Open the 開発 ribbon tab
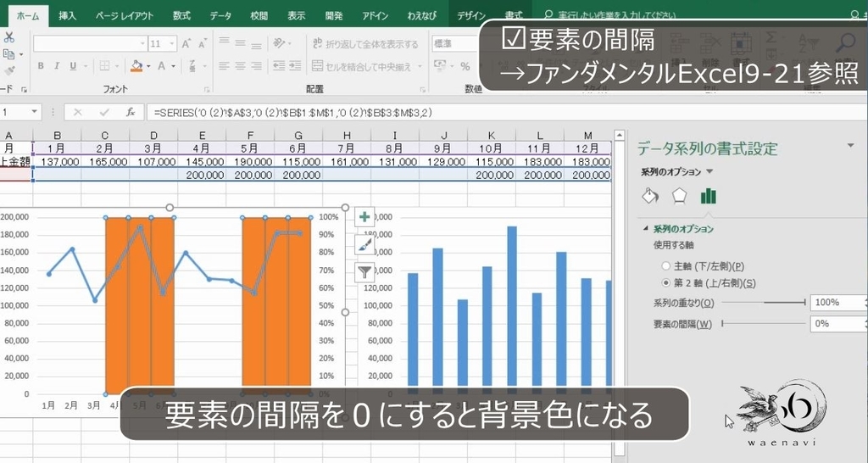 pyautogui.click(x=334, y=16)
